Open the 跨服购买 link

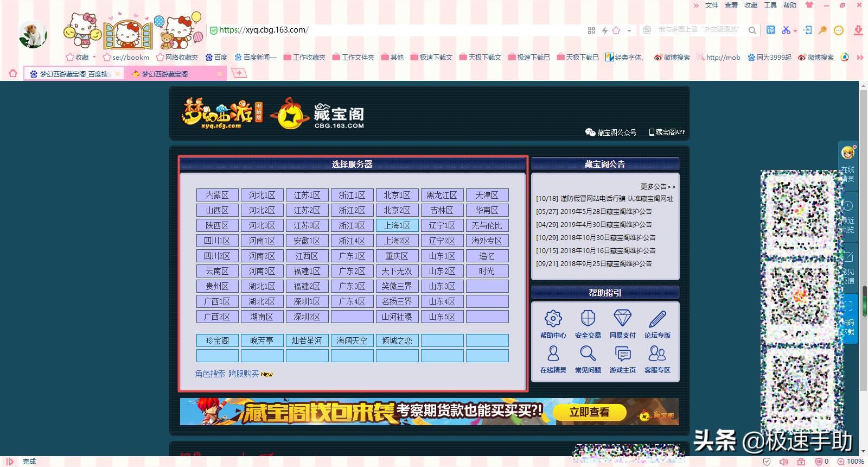tap(244, 374)
